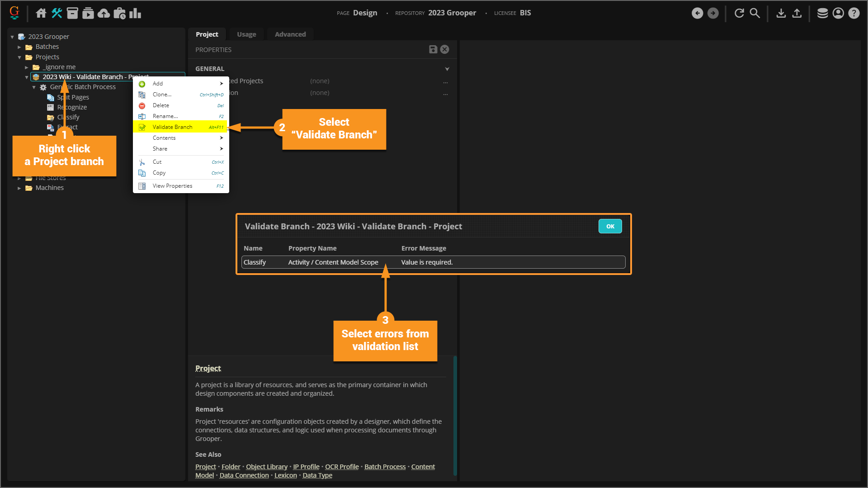Choose Copy from context menu
868x488 pixels.
pyautogui.click(x=181, y=173)
